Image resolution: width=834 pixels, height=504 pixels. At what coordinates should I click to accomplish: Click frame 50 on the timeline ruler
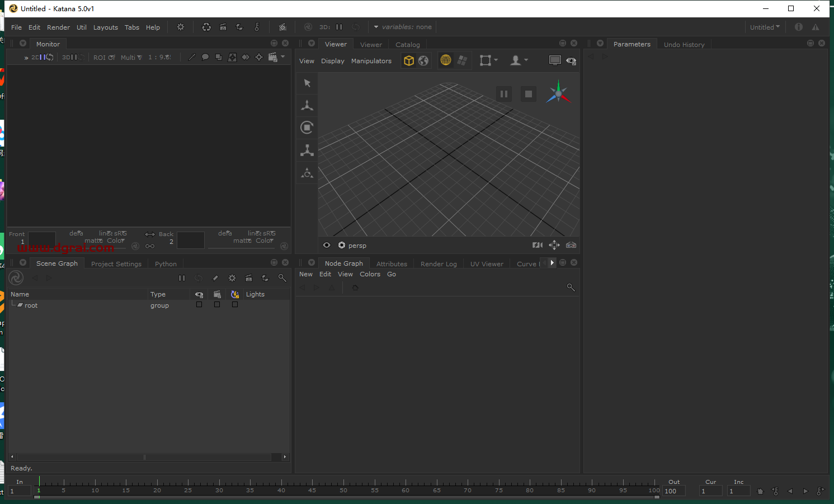tap(343, 490)
